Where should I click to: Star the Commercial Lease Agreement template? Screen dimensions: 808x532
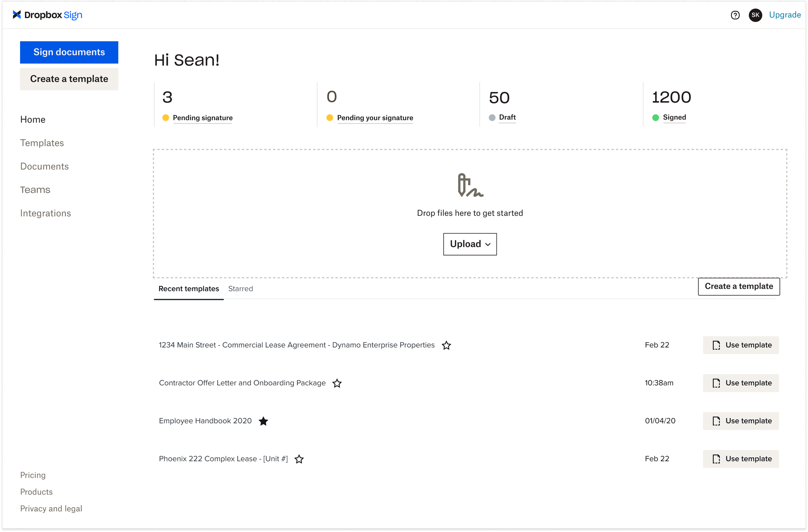point(446,345)
